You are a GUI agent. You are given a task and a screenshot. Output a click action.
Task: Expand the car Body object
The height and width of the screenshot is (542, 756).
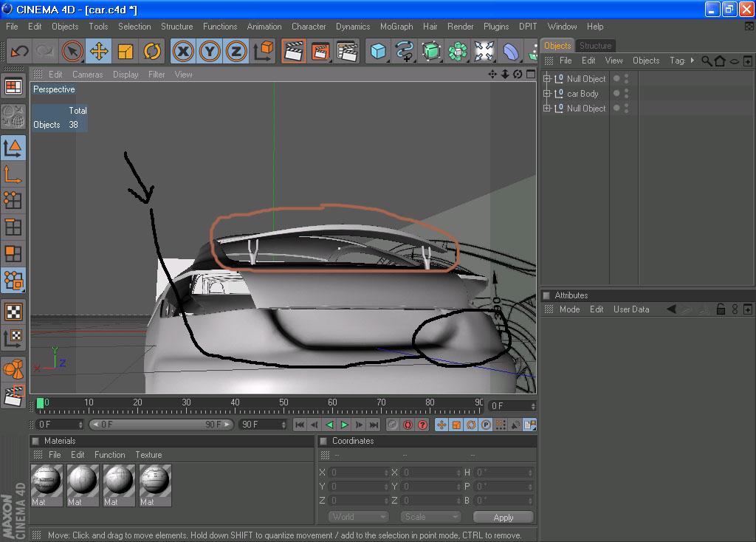point(547,93)
